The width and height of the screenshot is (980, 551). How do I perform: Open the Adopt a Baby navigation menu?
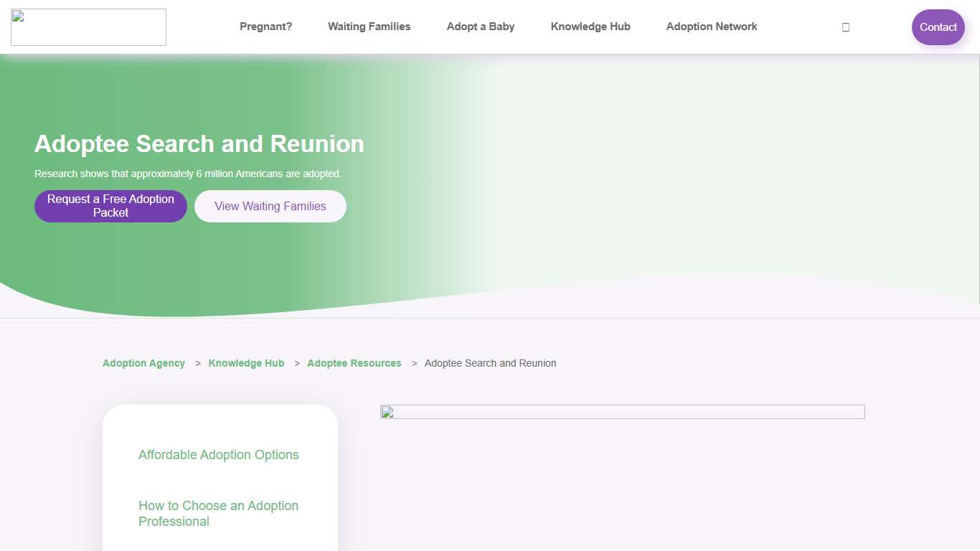[480, 27]
